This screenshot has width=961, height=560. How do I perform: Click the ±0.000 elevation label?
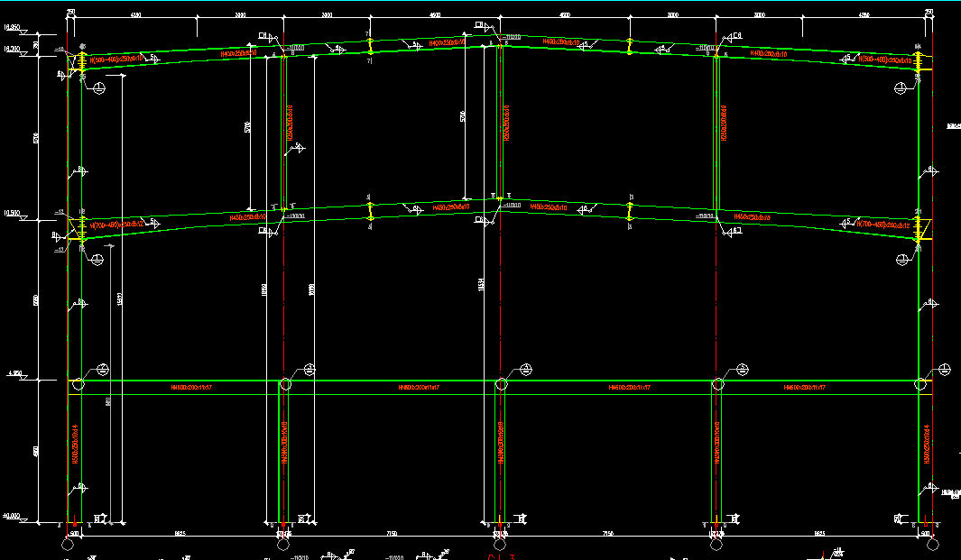point(11,516)
